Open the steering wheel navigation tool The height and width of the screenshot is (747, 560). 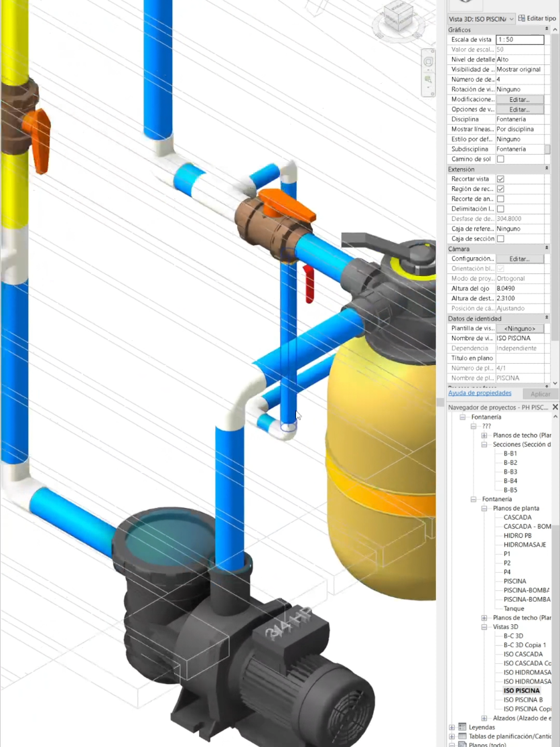[x=428, y=62]
